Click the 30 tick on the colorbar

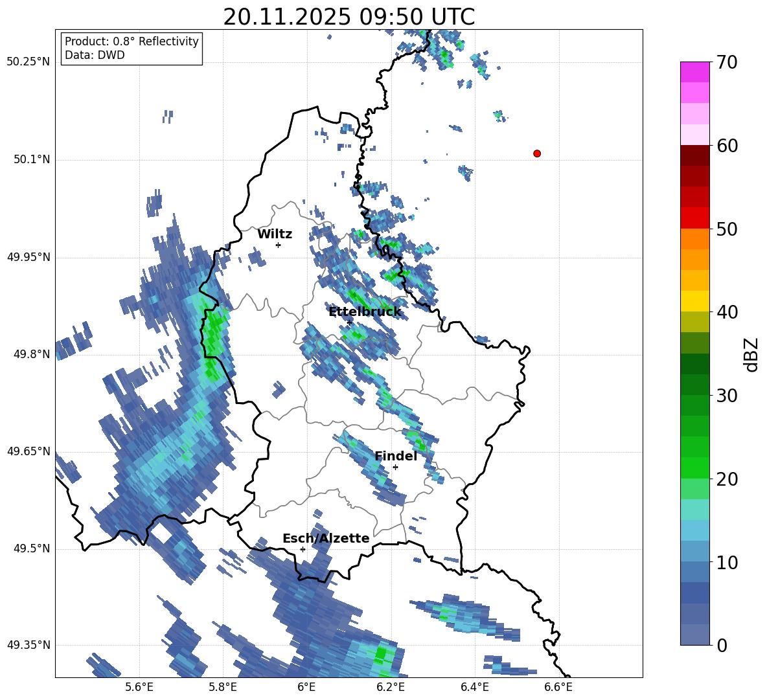727,395
